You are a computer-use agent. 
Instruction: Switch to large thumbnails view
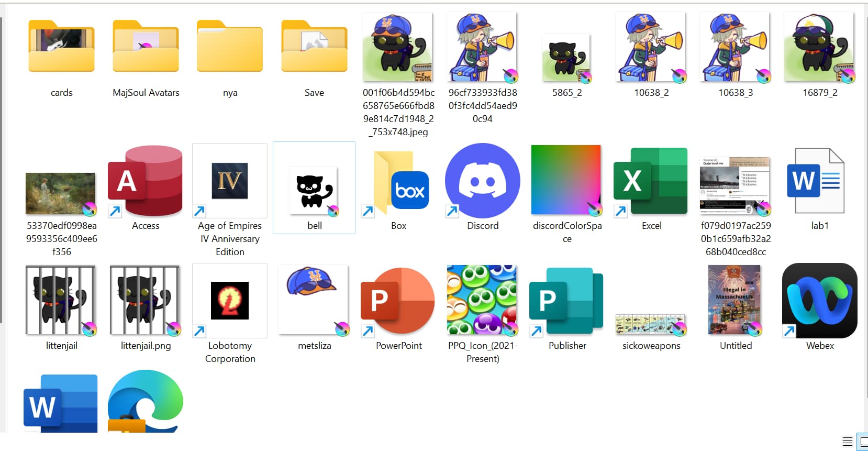point(863,442)
